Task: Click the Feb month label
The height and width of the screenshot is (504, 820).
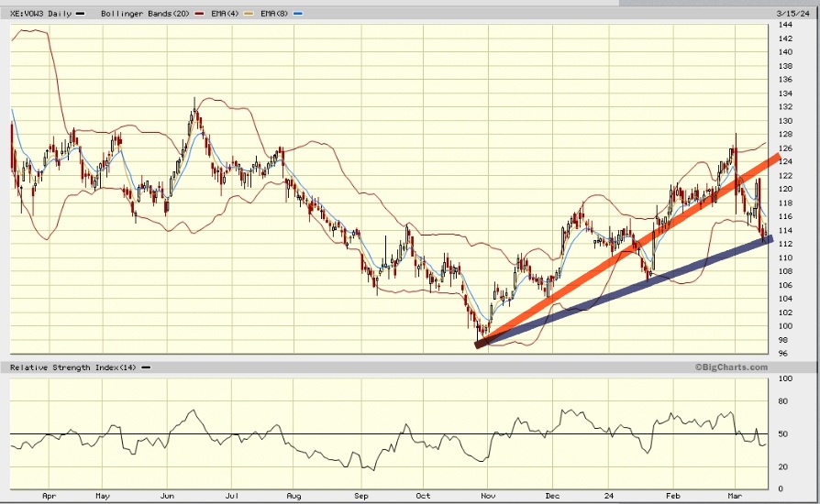Action: [x=673, y=496]
